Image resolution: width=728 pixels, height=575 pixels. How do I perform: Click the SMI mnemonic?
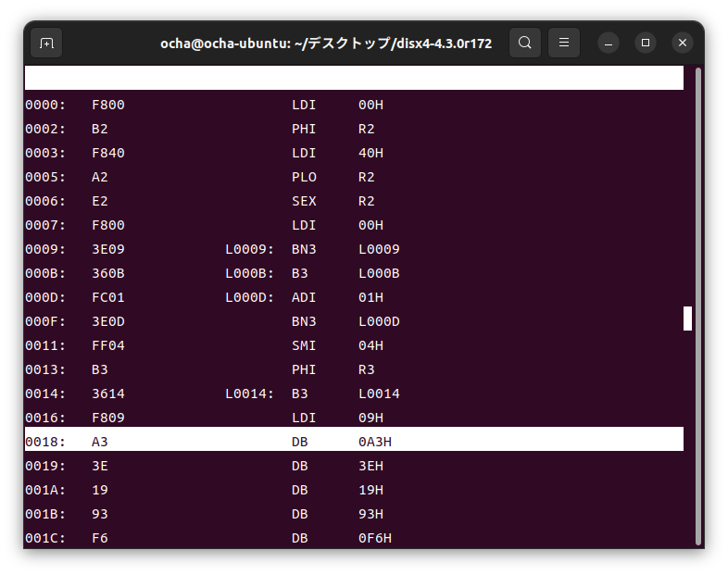pos(304,345)
